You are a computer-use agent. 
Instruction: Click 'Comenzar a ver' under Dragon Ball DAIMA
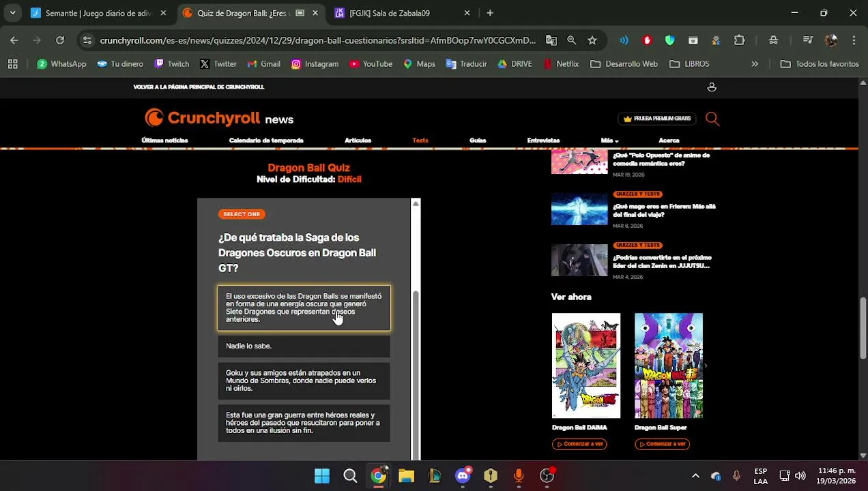[579, 444]
